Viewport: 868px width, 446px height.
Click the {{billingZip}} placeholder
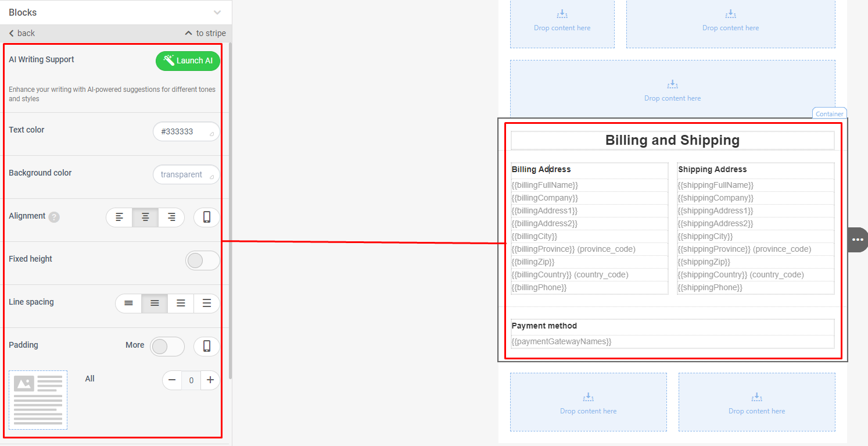coord(533,262)
